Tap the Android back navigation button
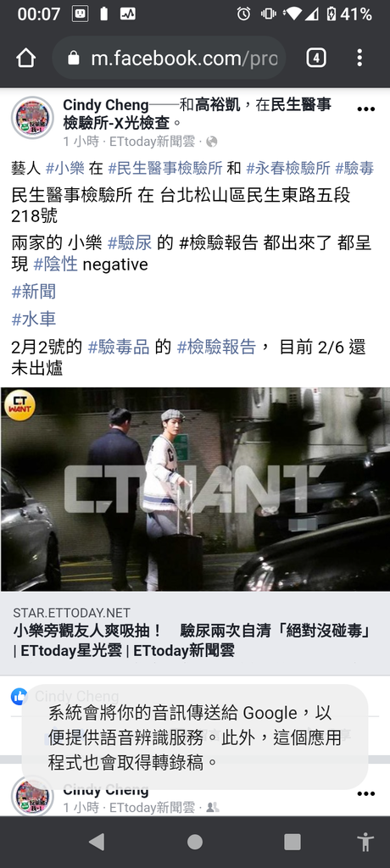Screen dimensions: 390x868 [x=97, y=842]
